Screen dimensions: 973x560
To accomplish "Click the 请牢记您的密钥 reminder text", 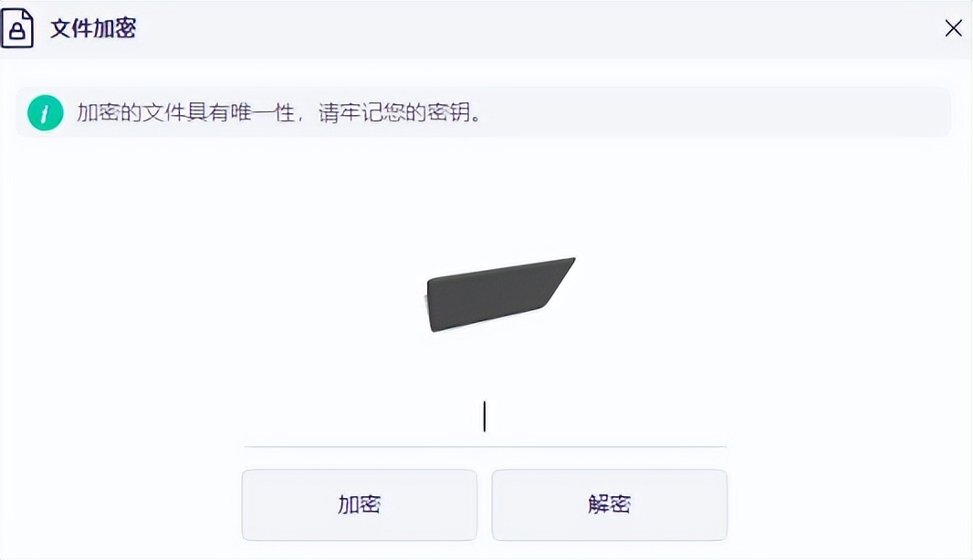I will 400,113.
